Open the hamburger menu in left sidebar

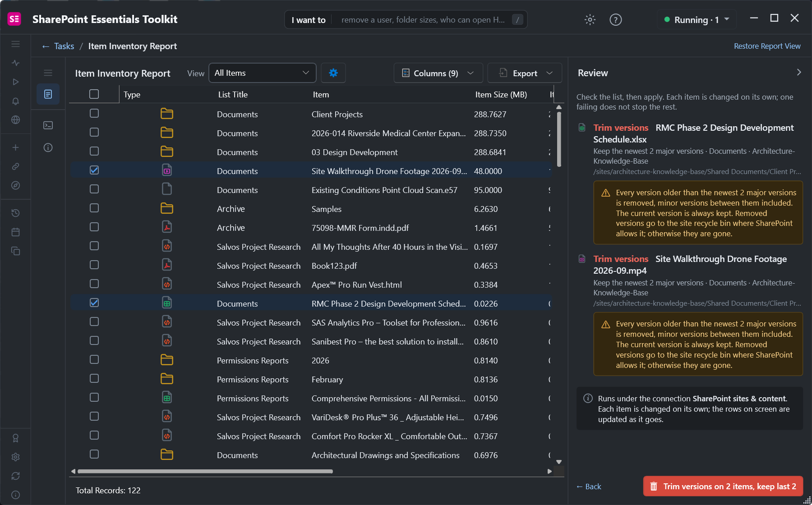click(x=15, y=44)
